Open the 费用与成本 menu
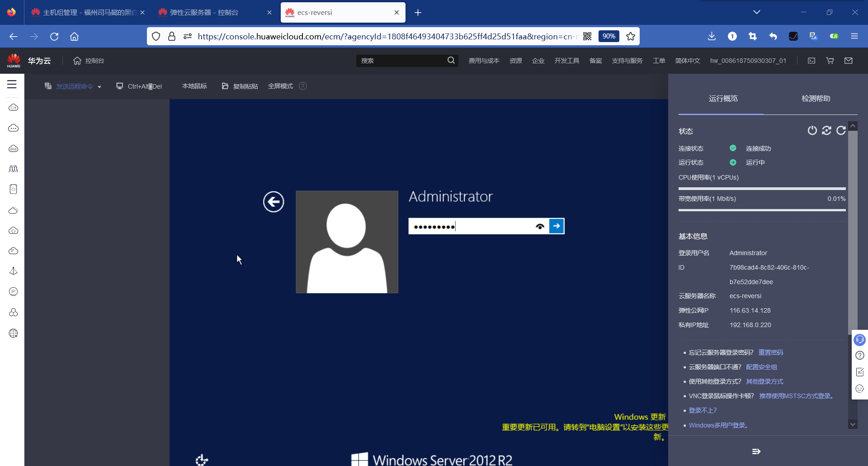The image size is (868, 466). pos(484,61)
